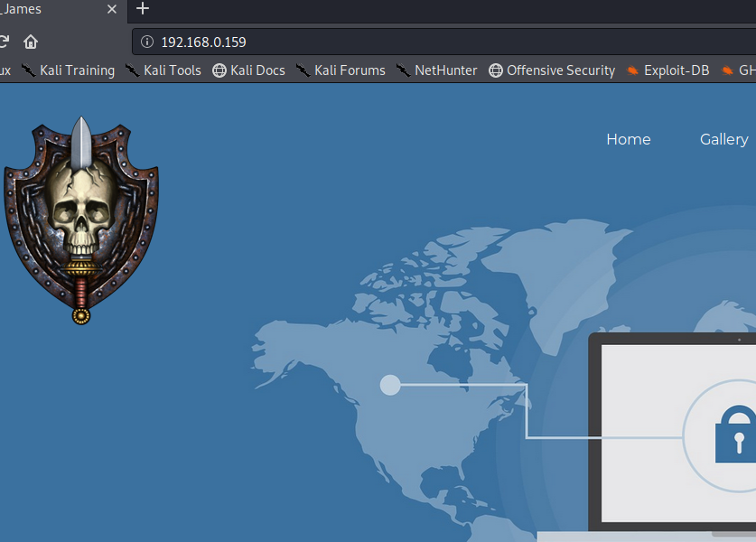
Task: Open a new browser tab
Action: [142, 8]
